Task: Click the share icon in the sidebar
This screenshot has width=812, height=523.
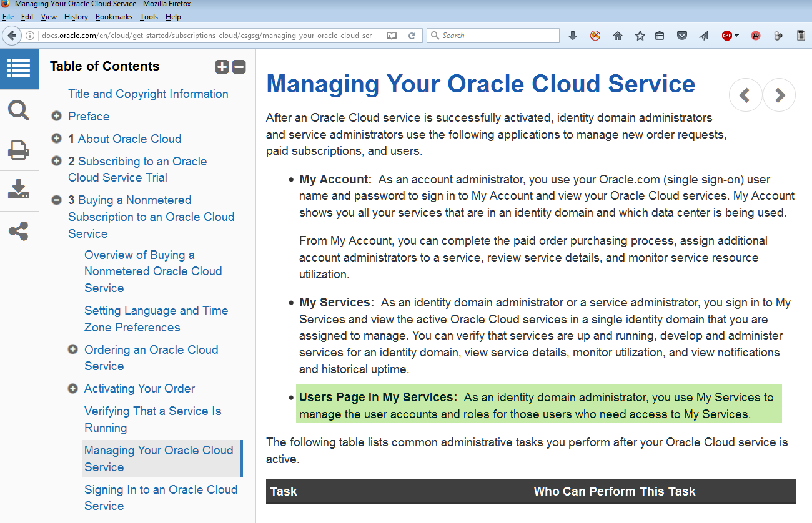Action: pyautogui.click(x=19, y=232)
